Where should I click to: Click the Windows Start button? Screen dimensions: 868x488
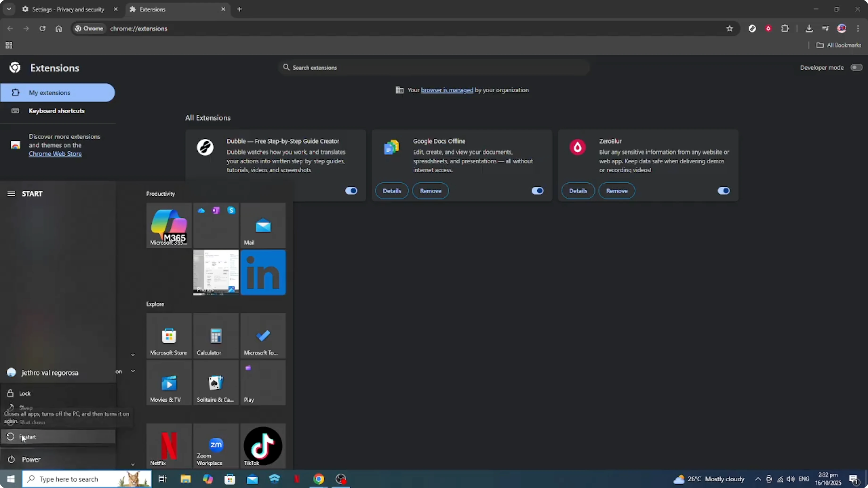[11, 479]
